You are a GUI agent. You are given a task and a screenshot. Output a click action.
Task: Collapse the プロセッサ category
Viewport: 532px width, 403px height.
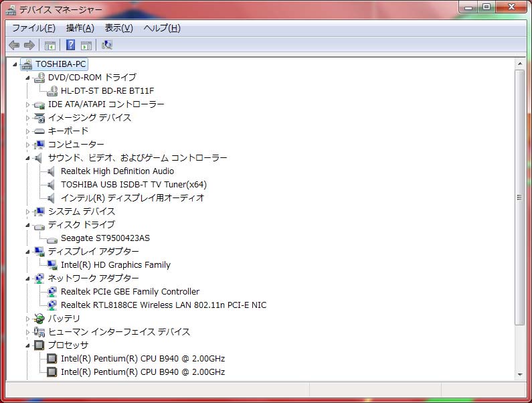(x=28, y=345)
